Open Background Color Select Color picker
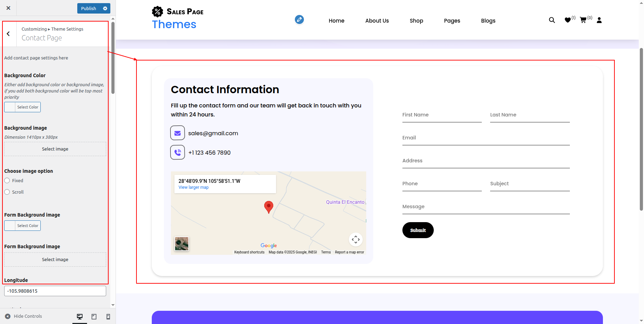 click(23, 107)
